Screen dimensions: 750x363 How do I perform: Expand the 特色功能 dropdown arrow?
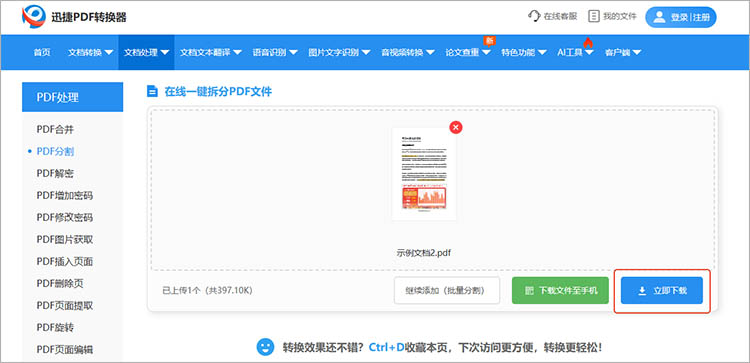coord(542,53)
